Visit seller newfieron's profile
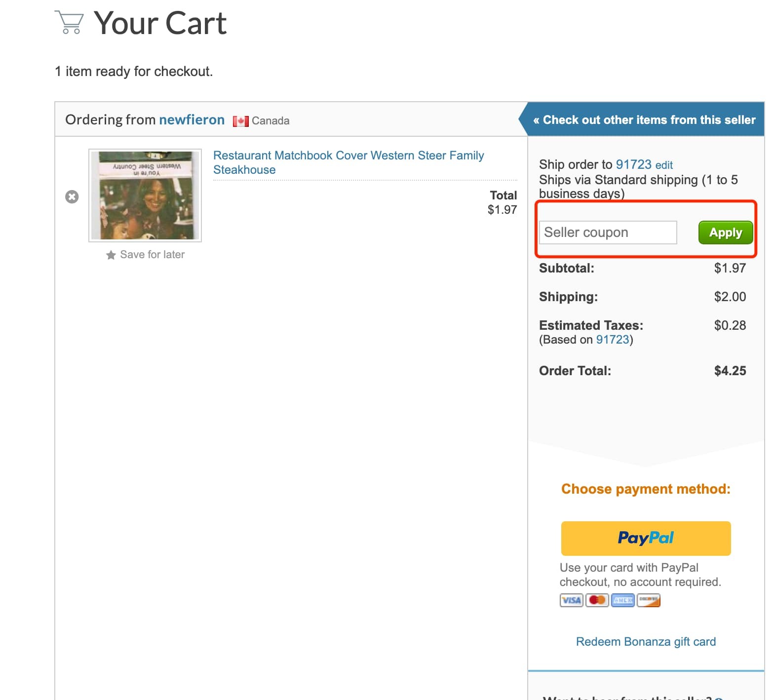This screenshot has height=700, width=774. [192, 119]
